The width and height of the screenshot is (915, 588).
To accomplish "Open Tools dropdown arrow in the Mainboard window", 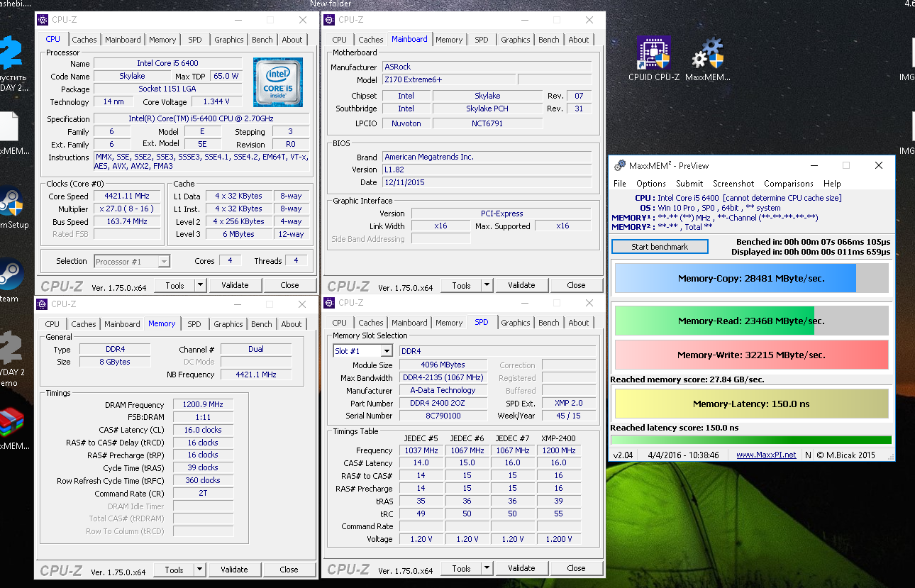I will 487,285.
